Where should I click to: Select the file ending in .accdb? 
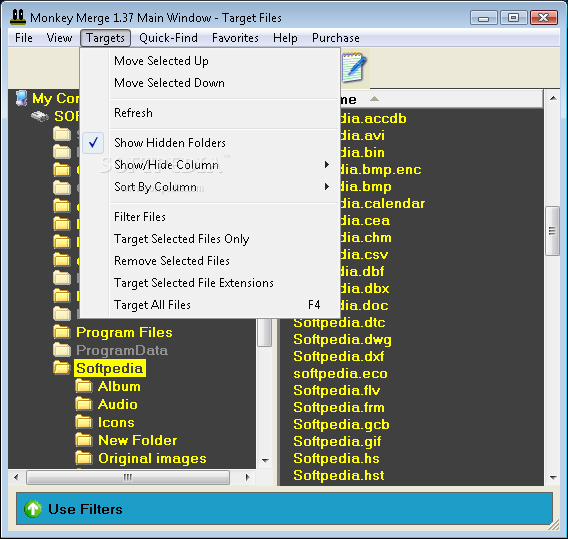pos(374,119)
